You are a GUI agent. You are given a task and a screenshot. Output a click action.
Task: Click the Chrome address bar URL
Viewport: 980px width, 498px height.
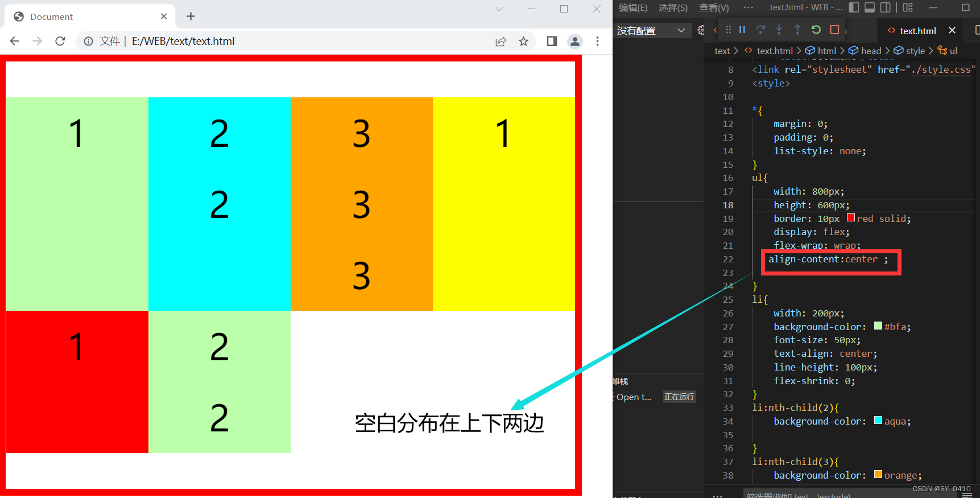(183, 41)
